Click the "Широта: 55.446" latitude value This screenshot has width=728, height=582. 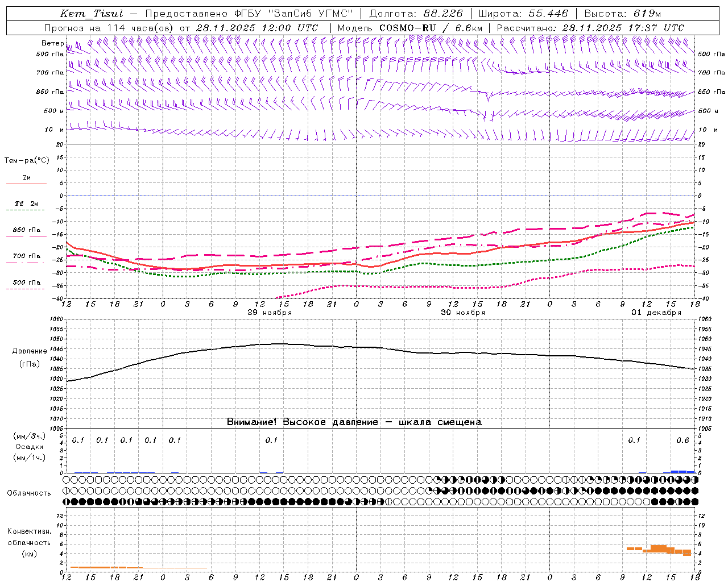pos(523,14)
